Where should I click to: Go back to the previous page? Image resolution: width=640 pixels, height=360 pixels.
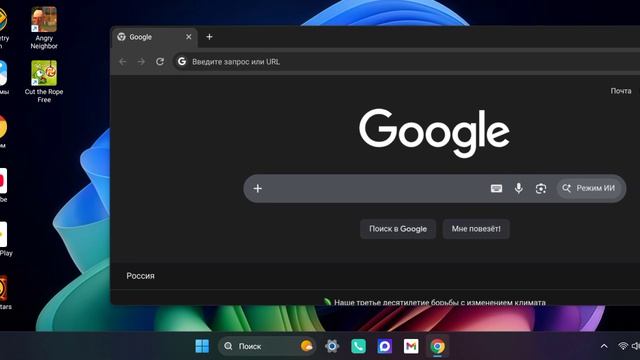click(x=122, y=62)
